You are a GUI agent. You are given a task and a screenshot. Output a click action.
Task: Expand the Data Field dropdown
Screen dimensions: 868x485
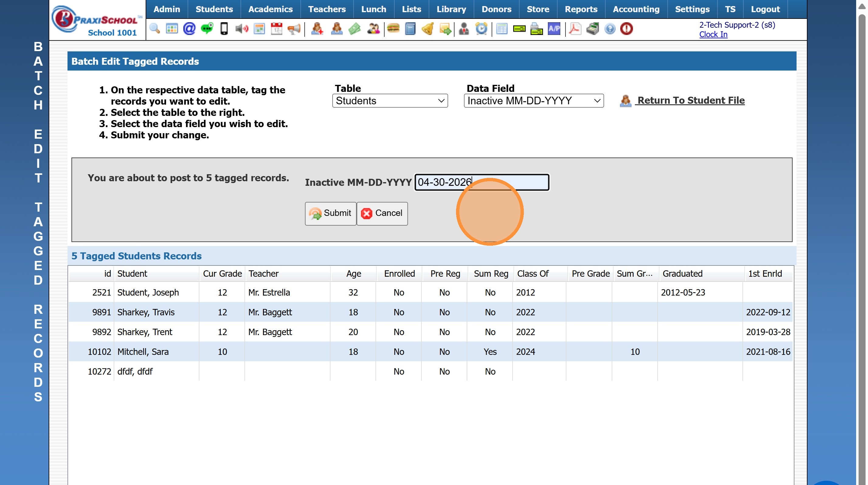(x=534, y=101)
